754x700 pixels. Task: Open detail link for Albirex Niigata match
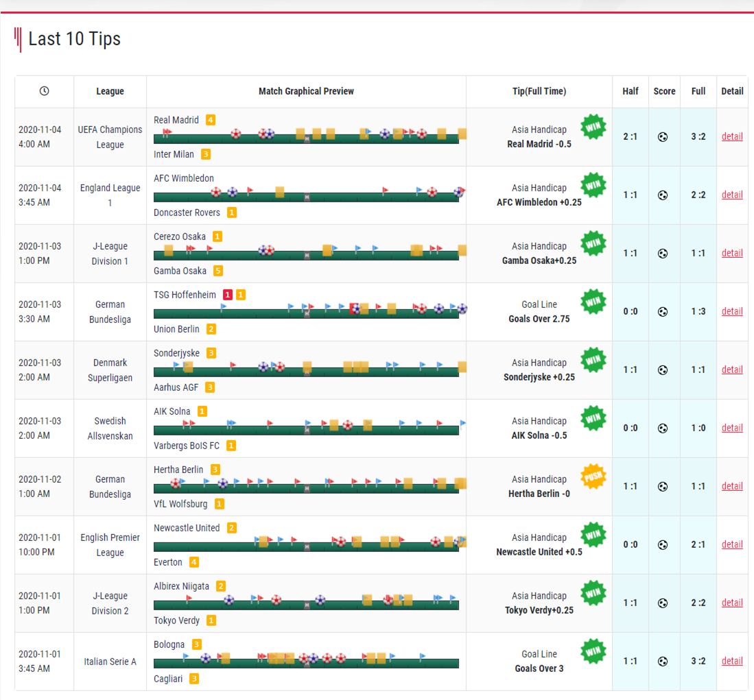pyautogui.click(x=732, y=603)
